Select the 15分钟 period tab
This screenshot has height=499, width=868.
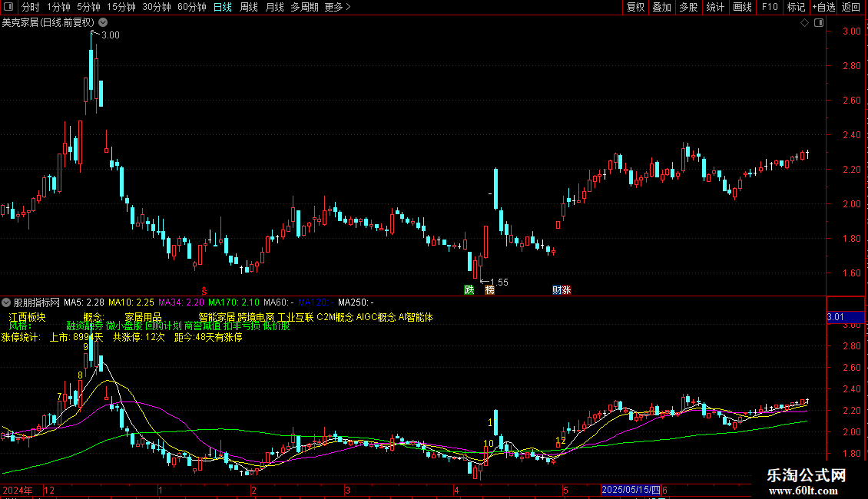(121, 7)
